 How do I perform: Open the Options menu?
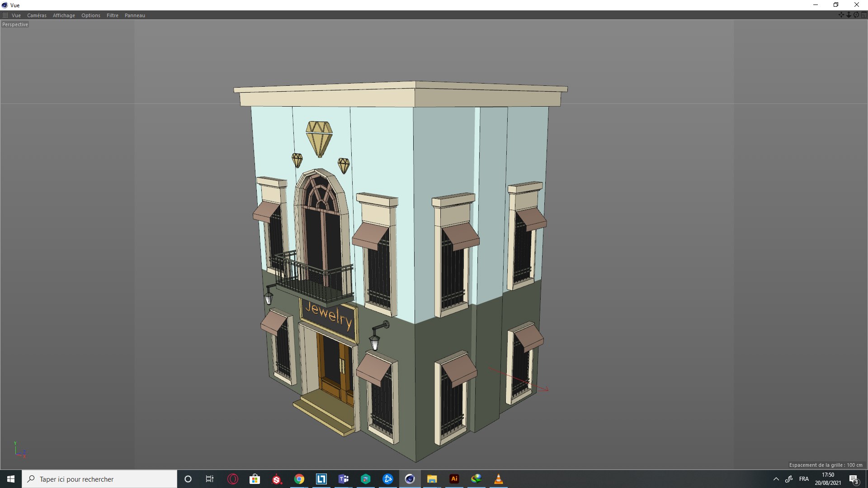click(91, 15)
